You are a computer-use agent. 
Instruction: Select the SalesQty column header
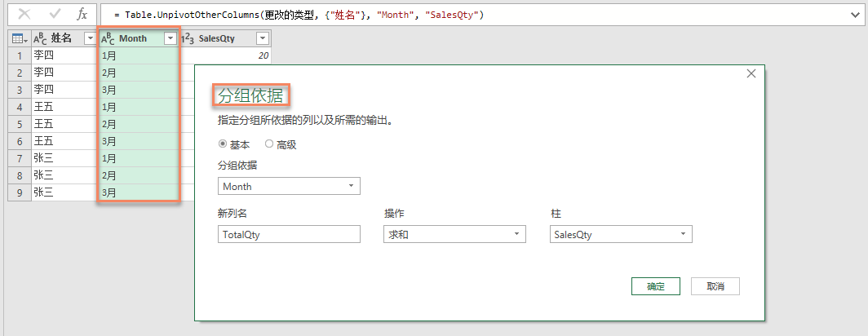pyautogui.click(x=216, y=39)
